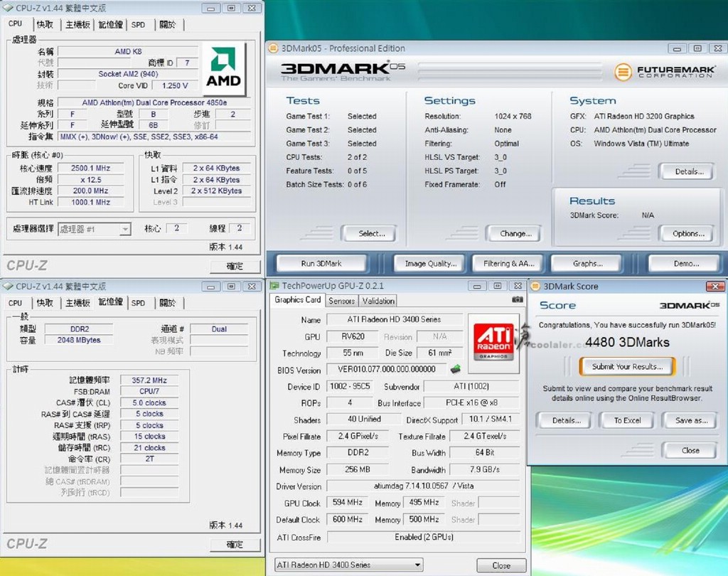The image size is (728, 576).
Task: Click the ATI Radeon logo in GPU-Z
Action: (493, 342)
